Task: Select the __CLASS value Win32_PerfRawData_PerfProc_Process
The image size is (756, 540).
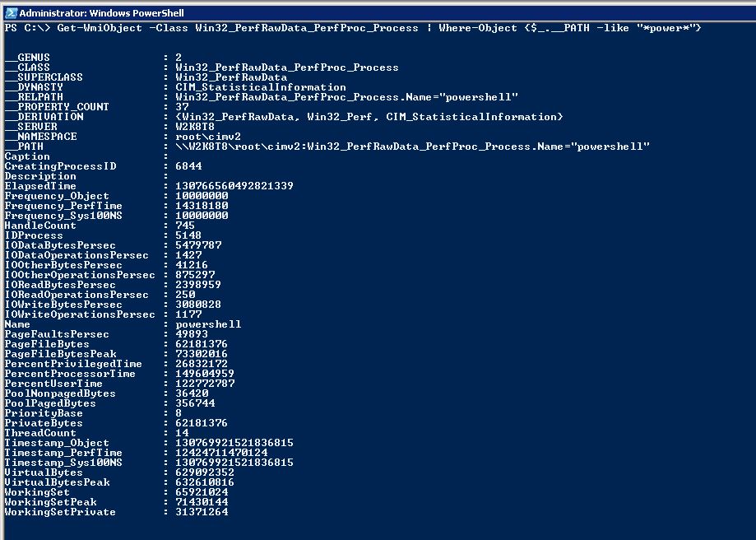Action: pos(287,67)
